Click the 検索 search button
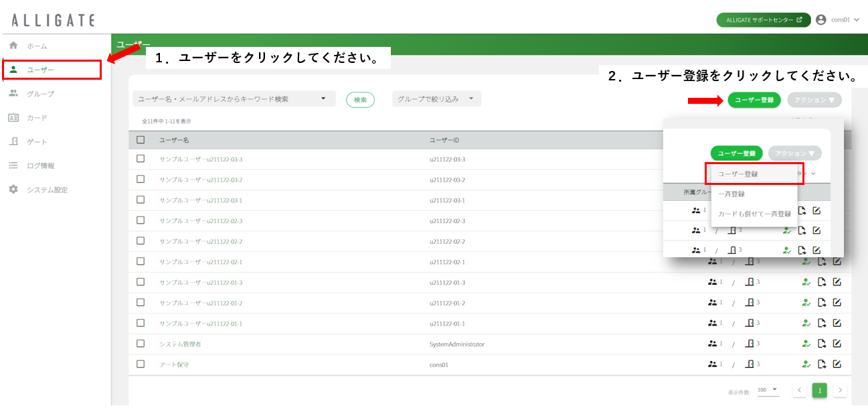Screen dimensions: 868x408 pos(360,100)
